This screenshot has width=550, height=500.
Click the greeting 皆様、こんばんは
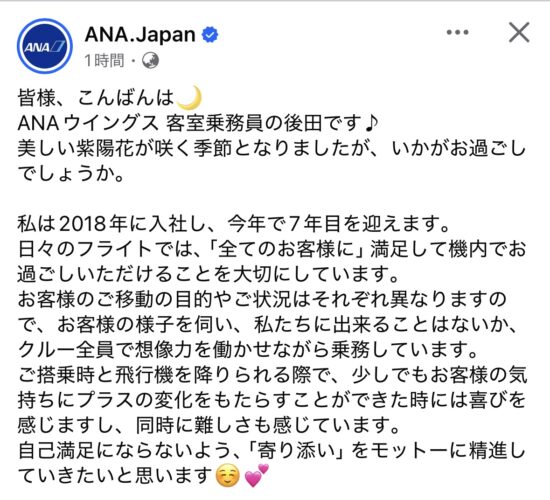[x=96, y=98]
